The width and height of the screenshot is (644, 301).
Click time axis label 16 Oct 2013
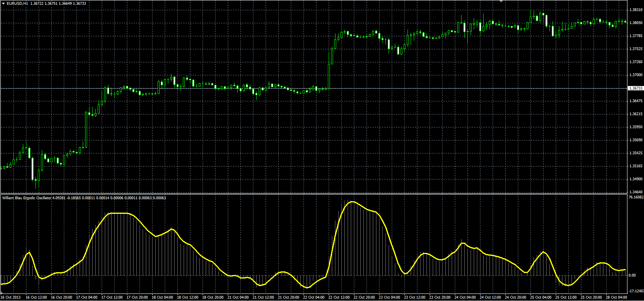click(11, 297)
